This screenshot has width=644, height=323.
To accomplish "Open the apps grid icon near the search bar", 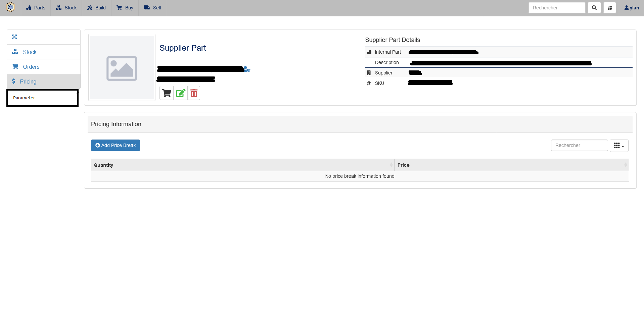I will point(610,7).
